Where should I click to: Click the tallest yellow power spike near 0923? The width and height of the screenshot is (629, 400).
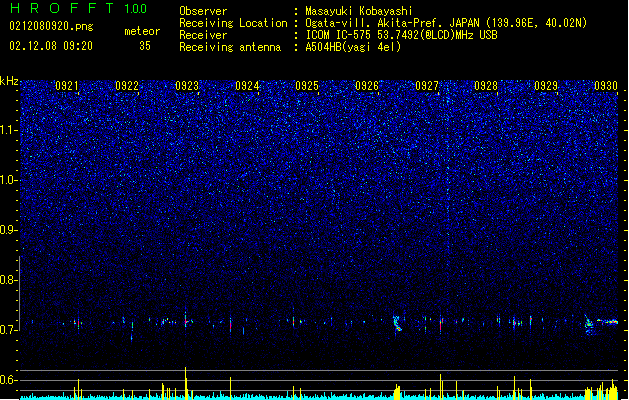[186, 382]
